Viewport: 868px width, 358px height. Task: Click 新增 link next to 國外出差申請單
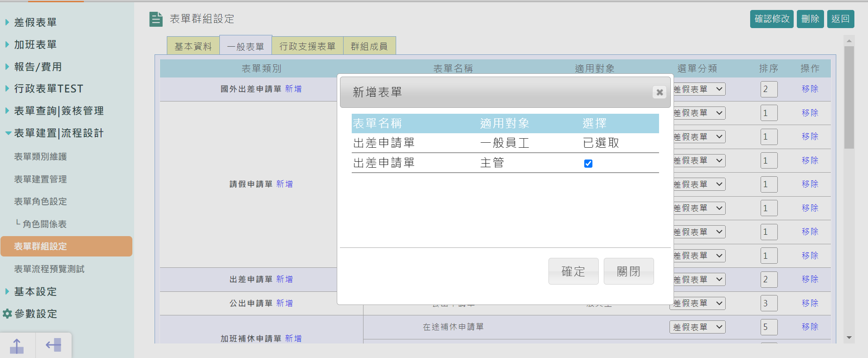[293, 89]
